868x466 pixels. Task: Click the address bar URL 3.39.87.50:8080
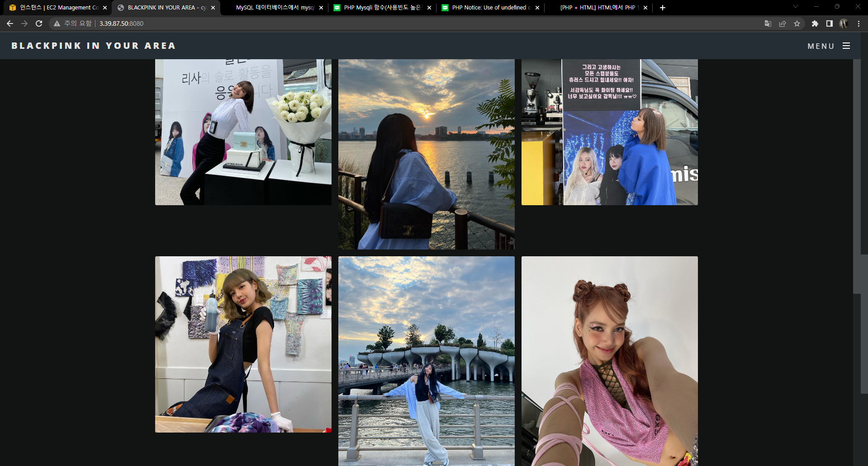tap(121, 24)
